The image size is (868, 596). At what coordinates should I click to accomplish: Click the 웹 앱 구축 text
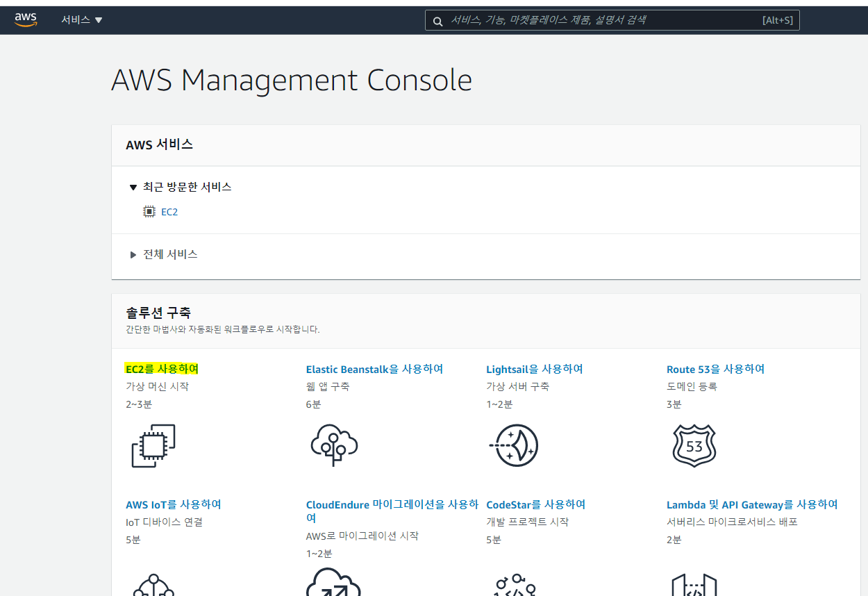click(x=328, y=386)
